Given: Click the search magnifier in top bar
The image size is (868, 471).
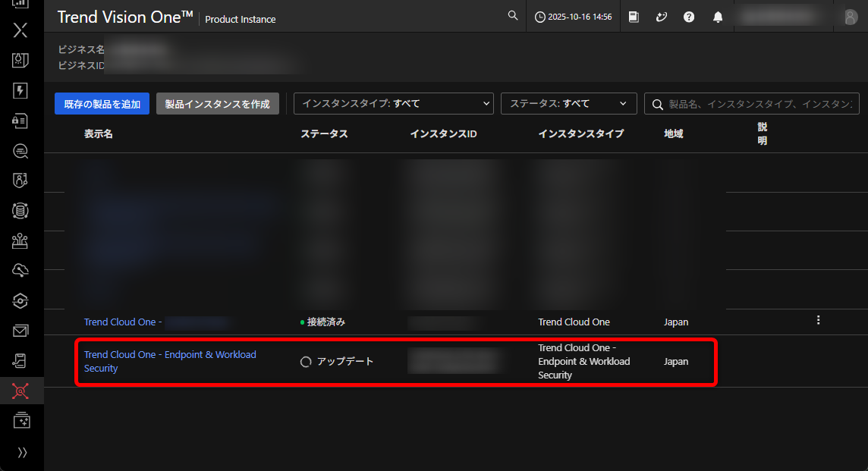Looking at the screenshot, I should (513, 16).
